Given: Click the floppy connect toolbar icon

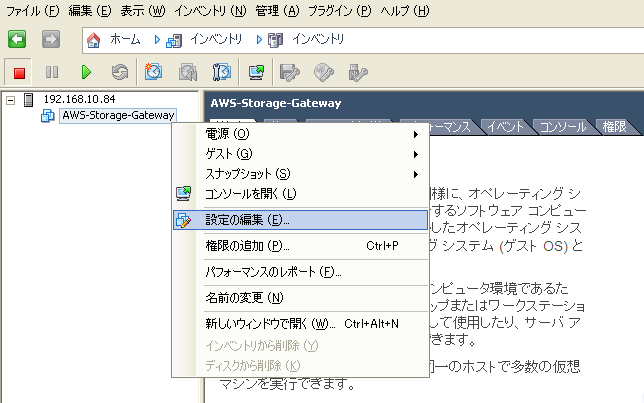Looking at the screenshot, I should pyautogui.click(x=290, y=73).
